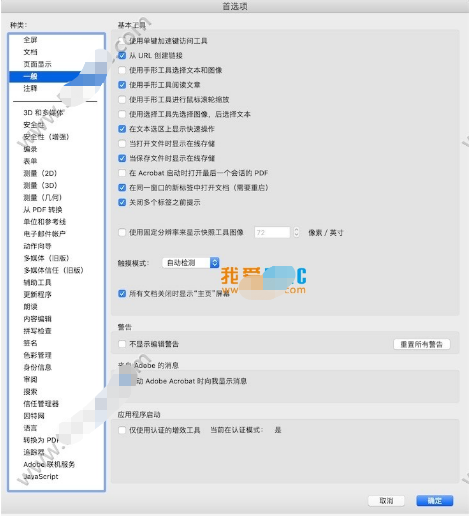Screen dimensions: 473x518
Task: Toggle 所有文档关闭时显示主页屏幕 checkbox
Action: 122,294
